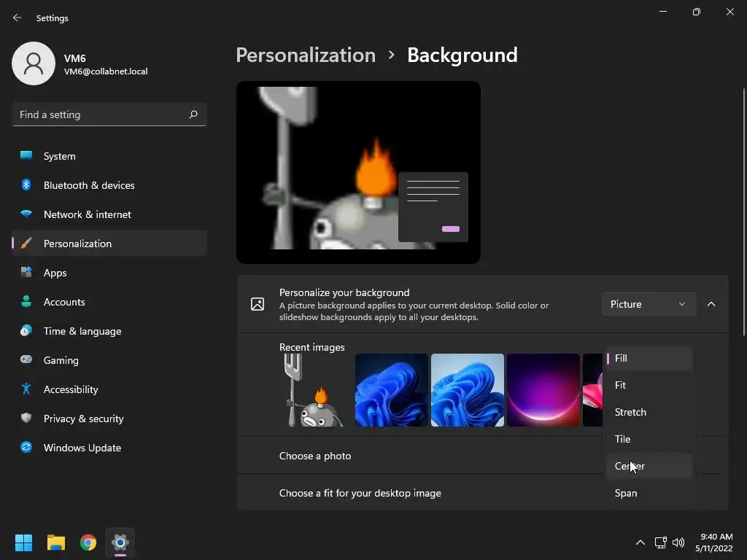Open Privacy & security settings

coord(109,419)
